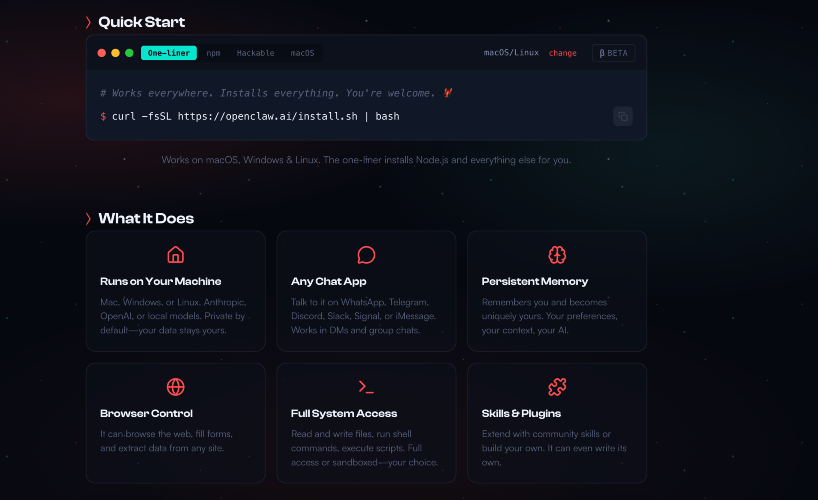Viewport: 818px width, 500px height.
Task: Switch to the Hackable install tab
Action: coord(255,53)
